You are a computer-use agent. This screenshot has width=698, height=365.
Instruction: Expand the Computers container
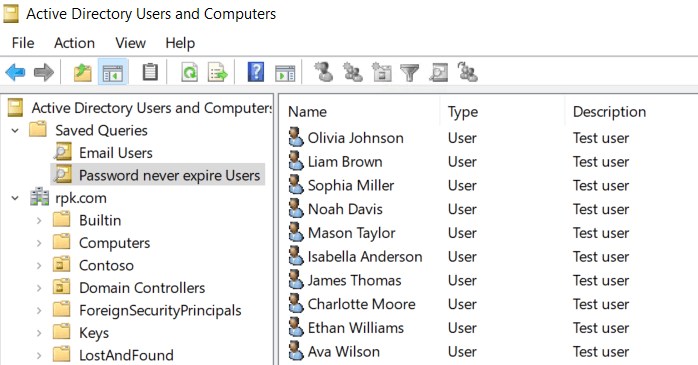[39, 243]
